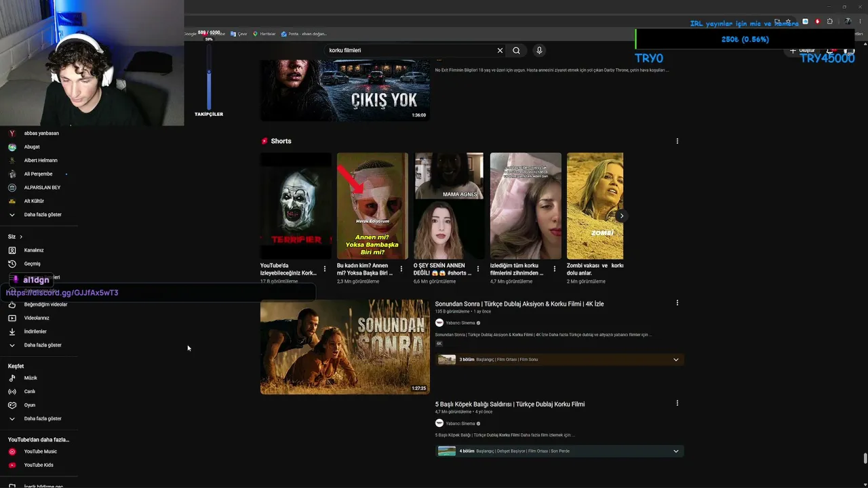
Task: Open the Zombi short thumbnail
Action: click(595, 206)
